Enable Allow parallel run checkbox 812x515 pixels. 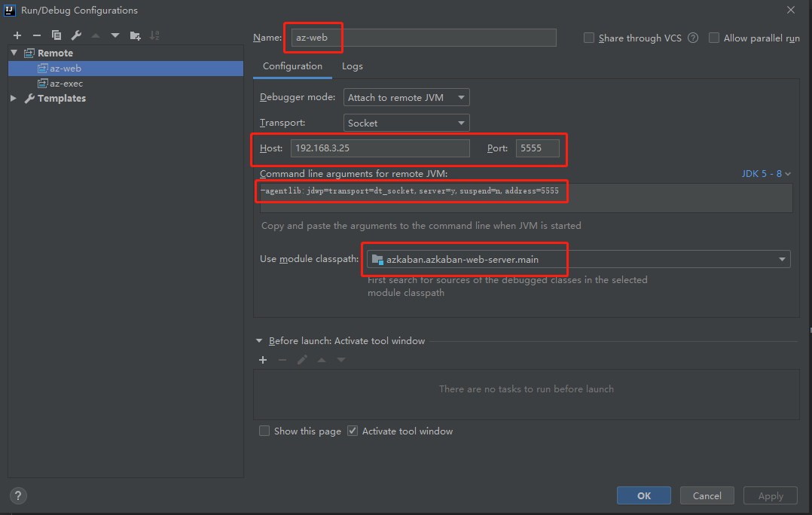[x=714, y=38]
